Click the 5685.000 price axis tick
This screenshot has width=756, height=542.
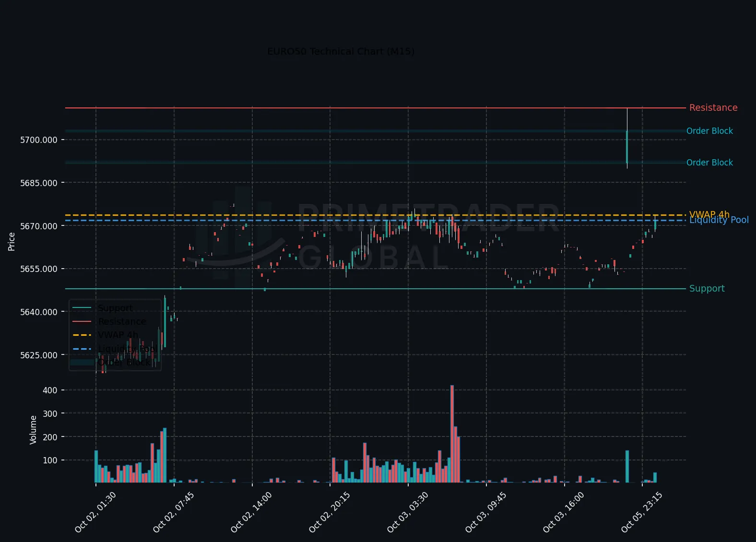point(38,183)
